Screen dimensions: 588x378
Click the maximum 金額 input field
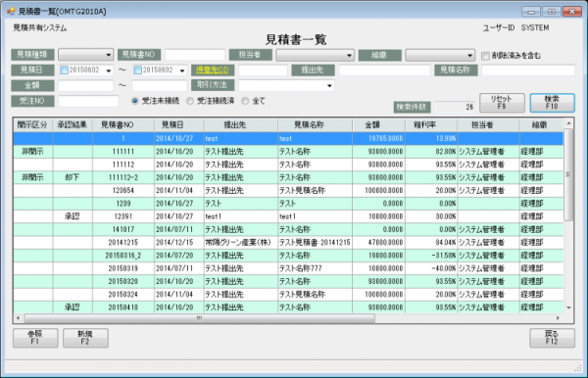tap(159, 85)
